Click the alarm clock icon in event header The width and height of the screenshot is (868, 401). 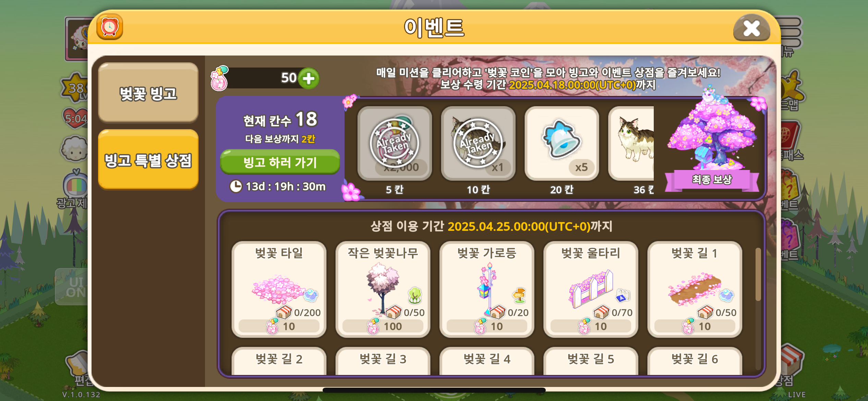coord(110,27)
